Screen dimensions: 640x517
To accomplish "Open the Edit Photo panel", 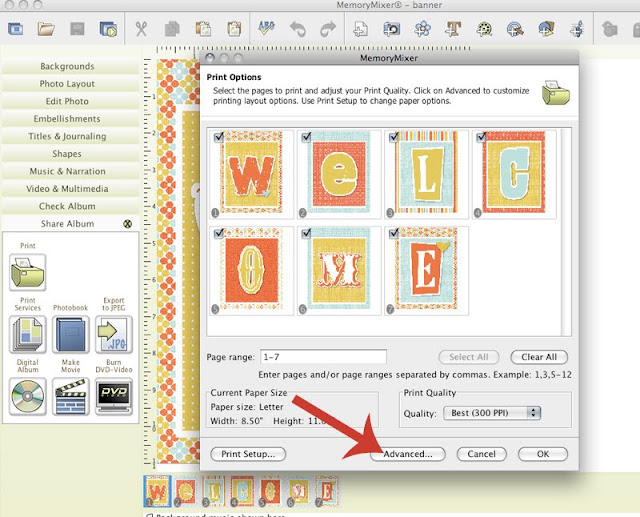I will (x=70, y=101).
